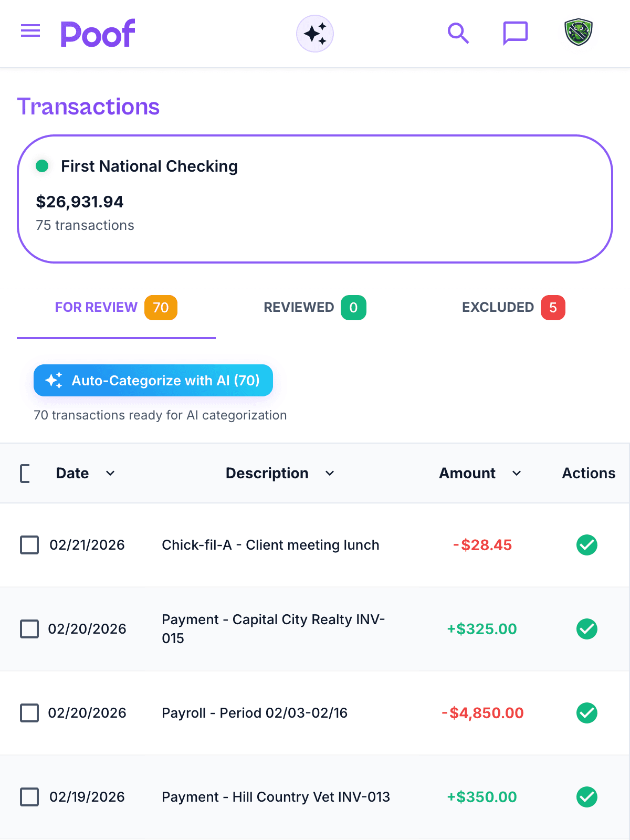Screen dimensions: 630x840
Task: Click the Poof logo link
Action: pyautogui.click(x=98, y=34)
